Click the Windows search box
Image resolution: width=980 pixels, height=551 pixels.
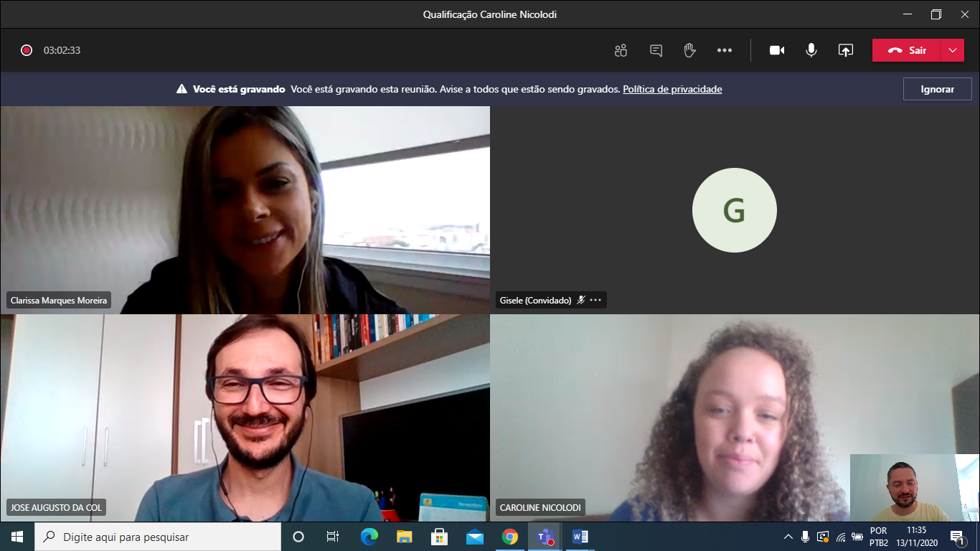(x=158, y=537)
